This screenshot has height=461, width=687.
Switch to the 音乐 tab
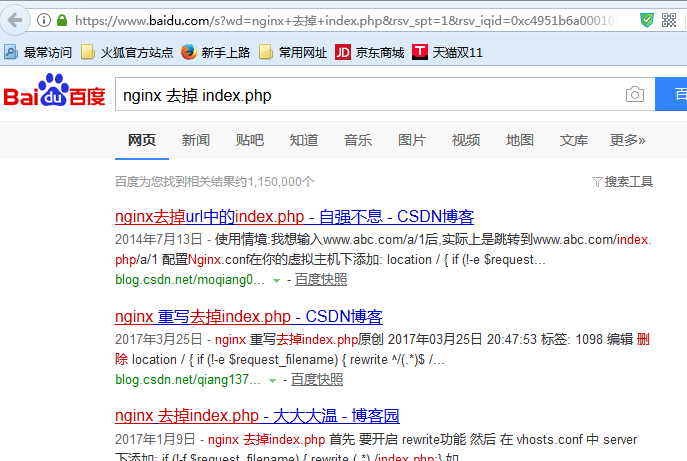(358, 140)
